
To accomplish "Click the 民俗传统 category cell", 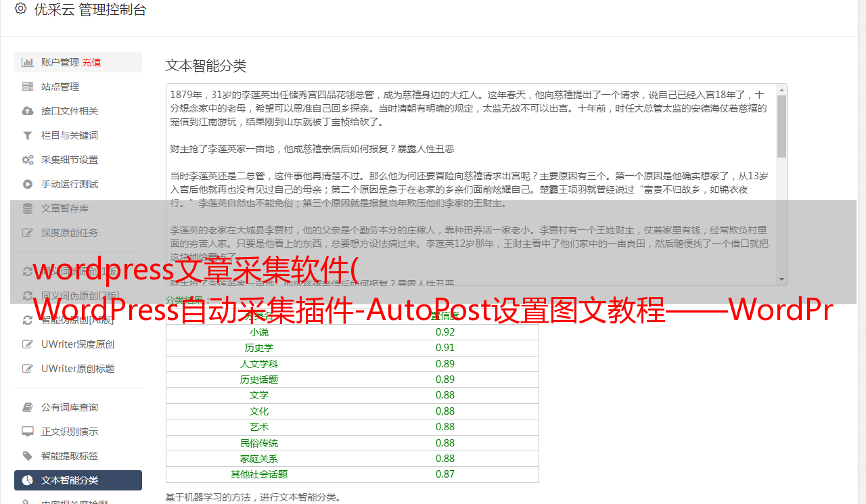I will (x=259, y=443).
